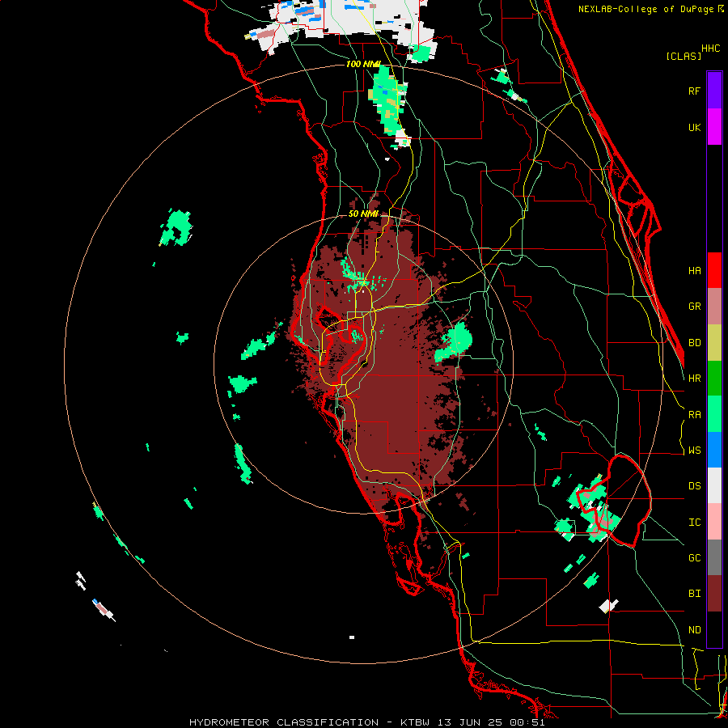Click the WS legend label

pos(694,451)
